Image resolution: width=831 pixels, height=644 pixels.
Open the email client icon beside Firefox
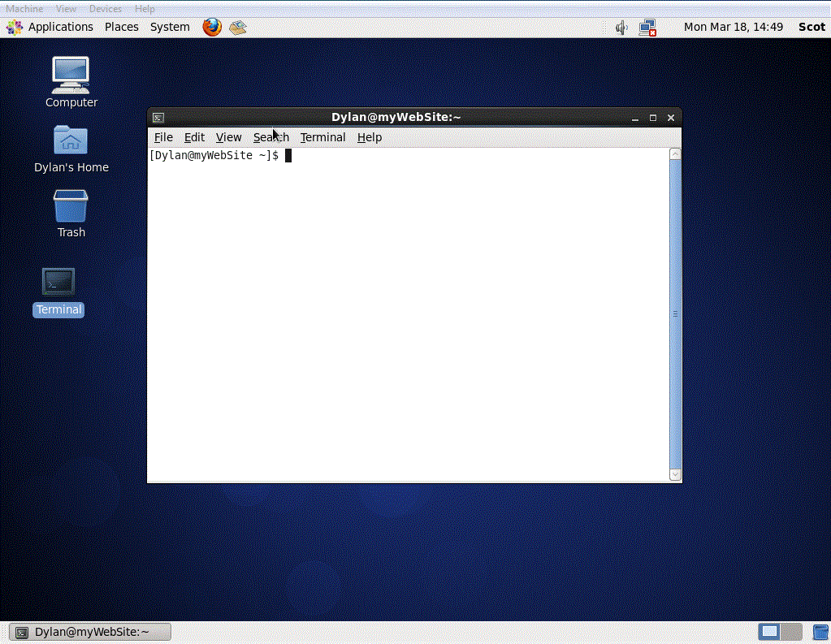(x=237, y=27)
